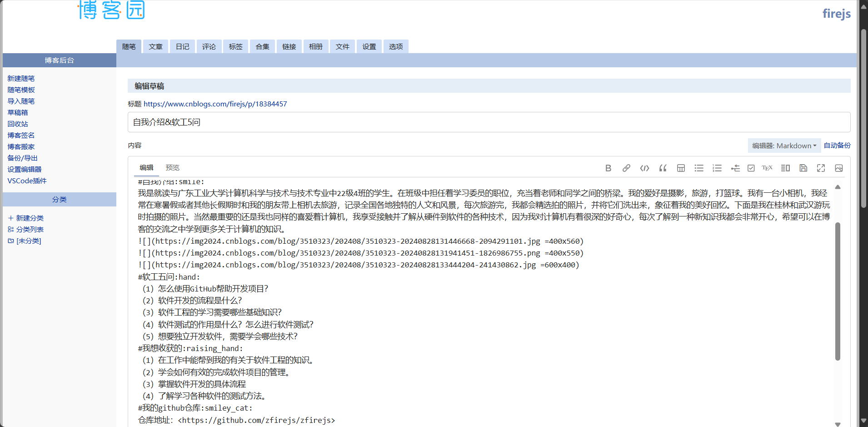The width and height of the screenshot is (868, 427).
Task: Open the 合集 tab
Action: [263, 46]
